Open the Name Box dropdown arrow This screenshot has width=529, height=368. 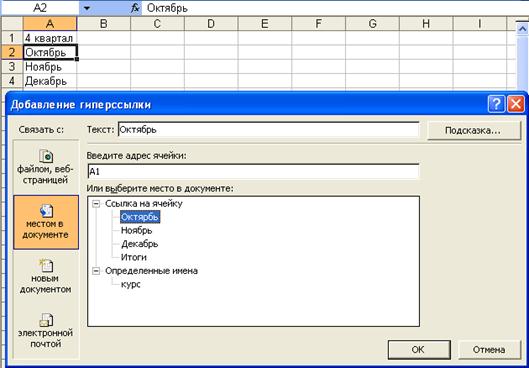pos(87,8)
